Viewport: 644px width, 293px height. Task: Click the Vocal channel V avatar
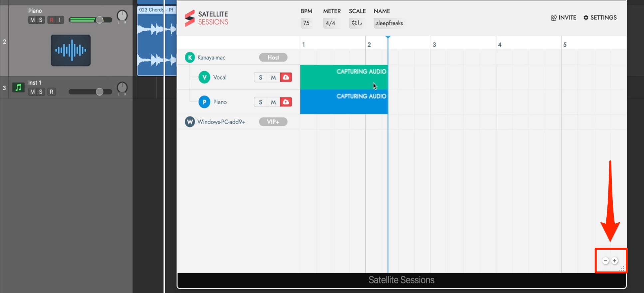(x=204, y=77)
